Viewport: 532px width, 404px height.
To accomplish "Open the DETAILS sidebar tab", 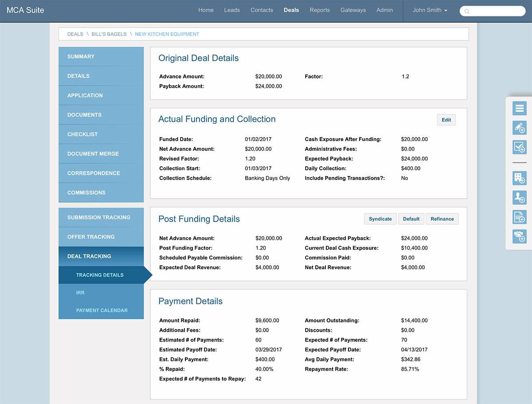I will [x=101, y=76].
